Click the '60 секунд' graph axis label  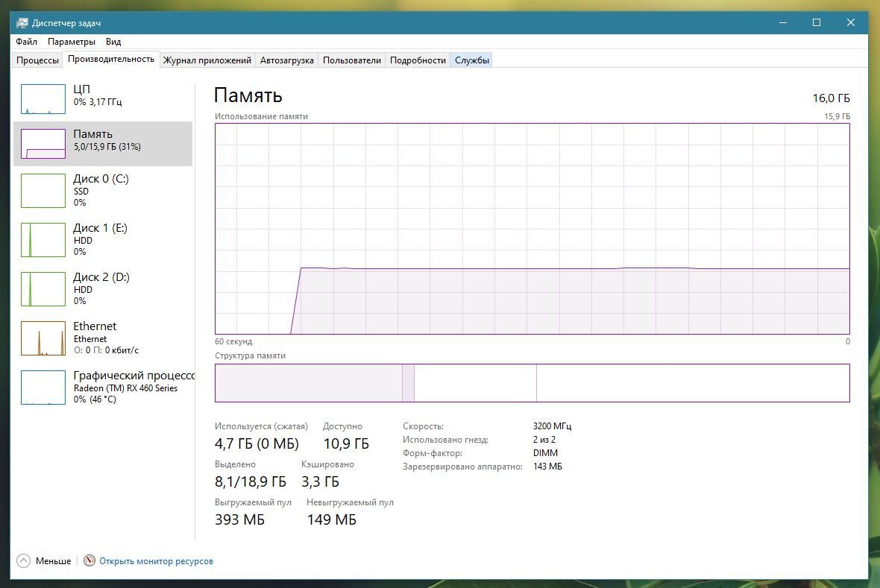point(233,341)
